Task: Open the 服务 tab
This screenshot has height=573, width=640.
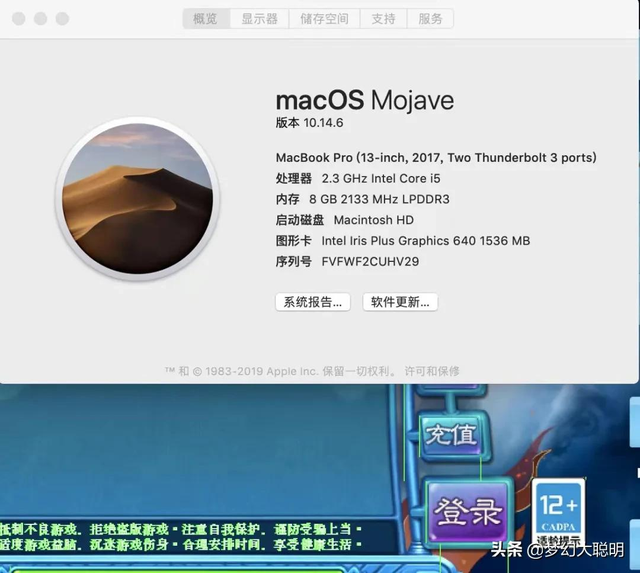Action: coord(430,19)
